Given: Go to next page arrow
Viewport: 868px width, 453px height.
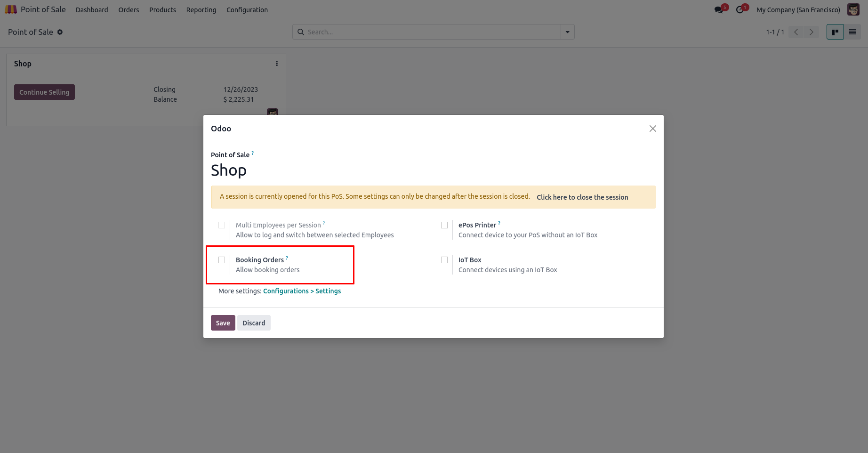Looking at the screenshot, I should [x=811, y=32].
